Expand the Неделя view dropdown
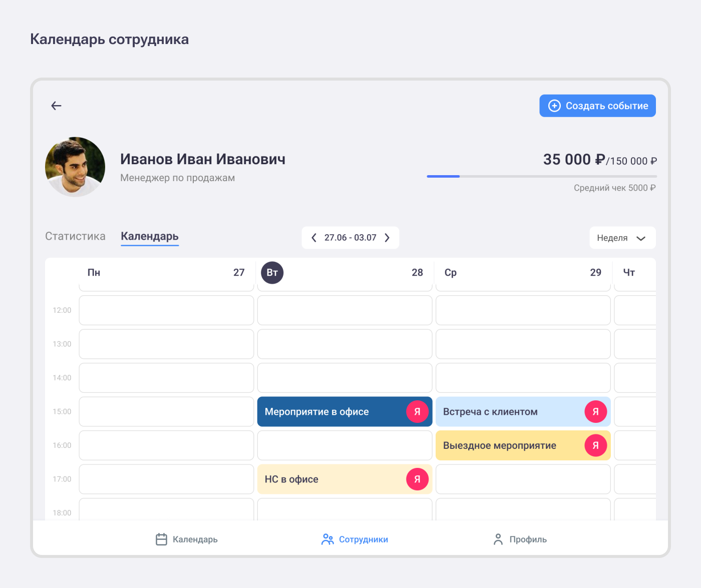The height and width of the screenshot is (588, 701). point(622,238)
